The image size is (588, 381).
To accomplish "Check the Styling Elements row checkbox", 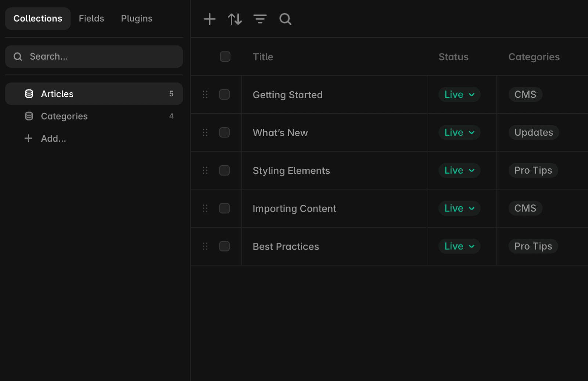I will point(224,170).
